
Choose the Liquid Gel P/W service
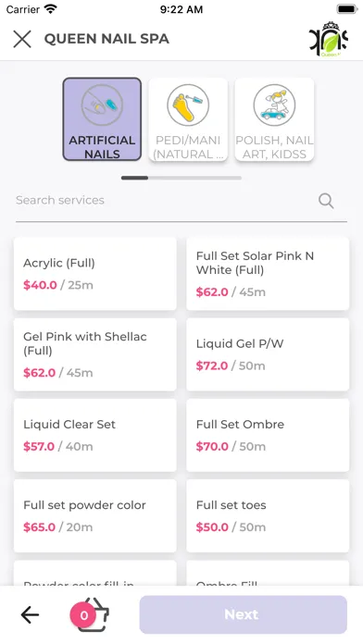(x=268, y=354)
